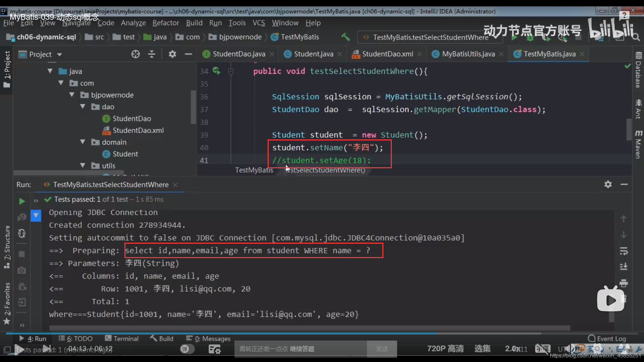Open the 6: TODO tool window
The image size is (644, 362).
(75, 339)
